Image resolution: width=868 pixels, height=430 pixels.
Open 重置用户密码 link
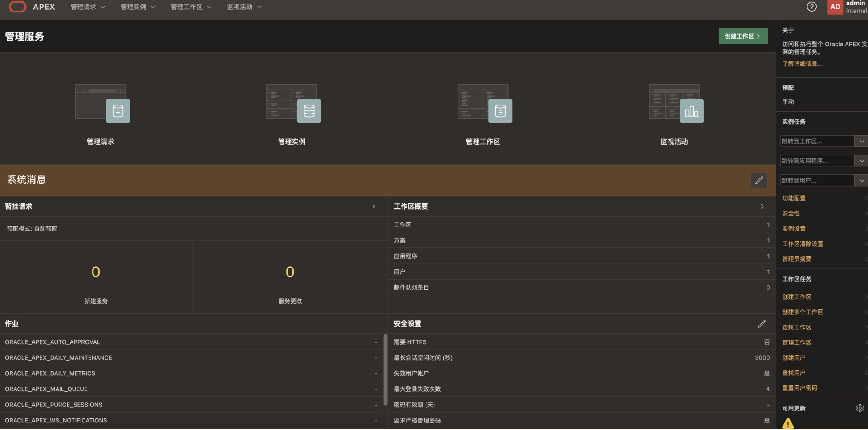click(800, 388)
